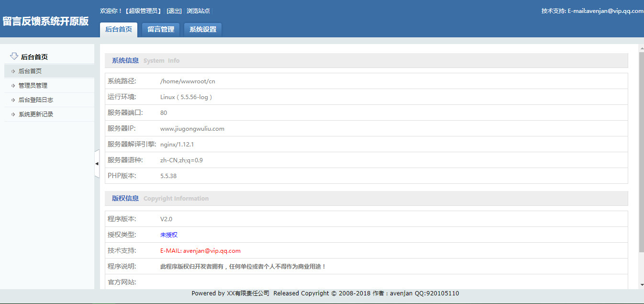The image size is (644, 304).
Task: Select 管理员管理 in the sidebar
Action: coord(33,85)
